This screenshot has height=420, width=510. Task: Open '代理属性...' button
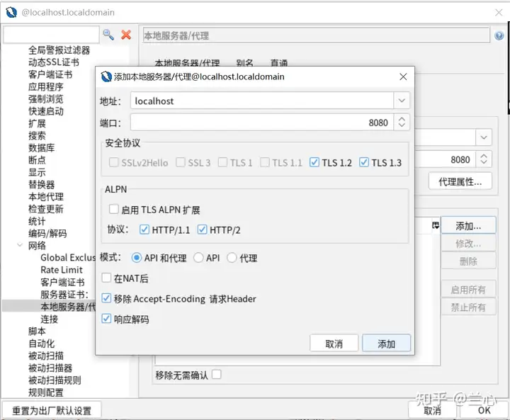(460, 181)
